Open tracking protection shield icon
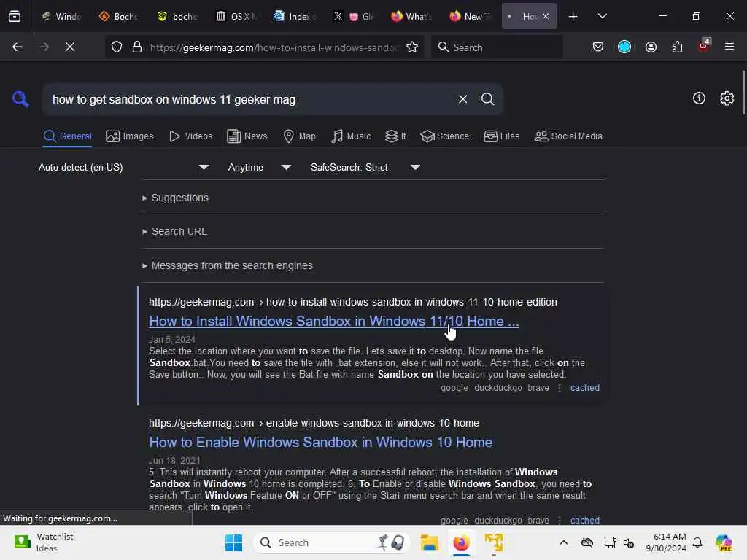 (x=117, y=47)
